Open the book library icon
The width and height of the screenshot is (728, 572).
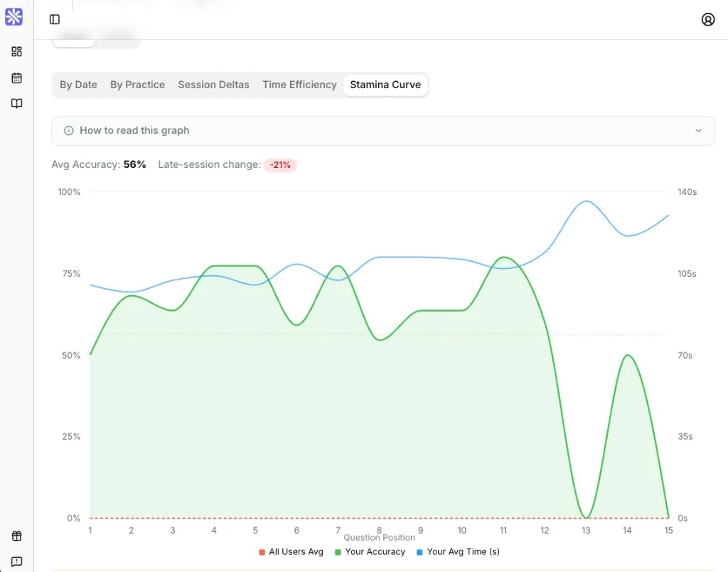click(17, 103)
